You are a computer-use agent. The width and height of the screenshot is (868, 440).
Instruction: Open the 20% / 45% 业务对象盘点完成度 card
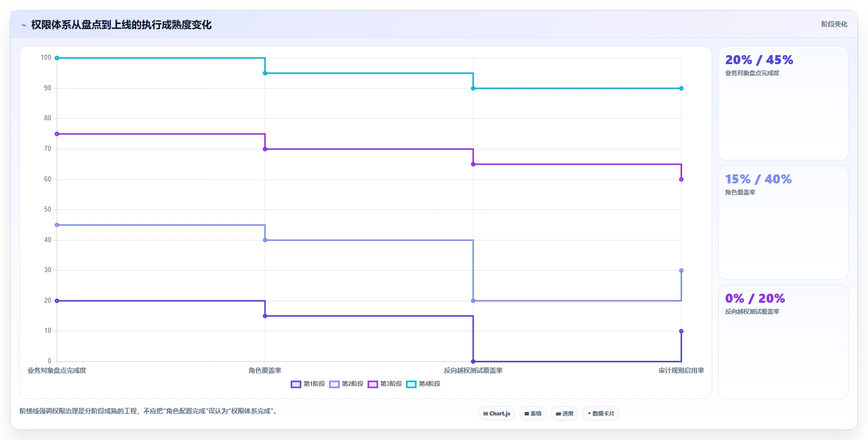pos(783,103)
